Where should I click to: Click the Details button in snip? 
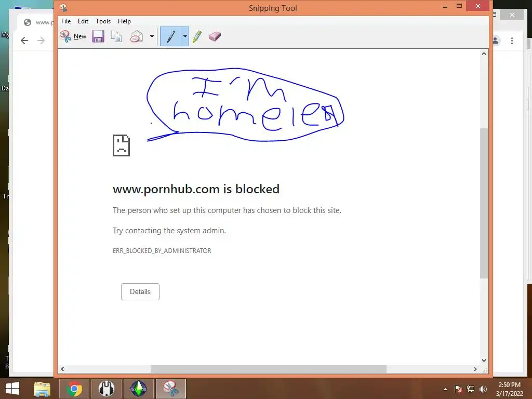(x=140, y=291)
